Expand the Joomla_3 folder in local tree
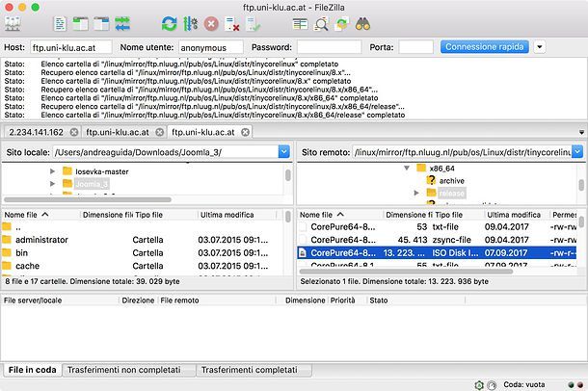 point(52,184)
